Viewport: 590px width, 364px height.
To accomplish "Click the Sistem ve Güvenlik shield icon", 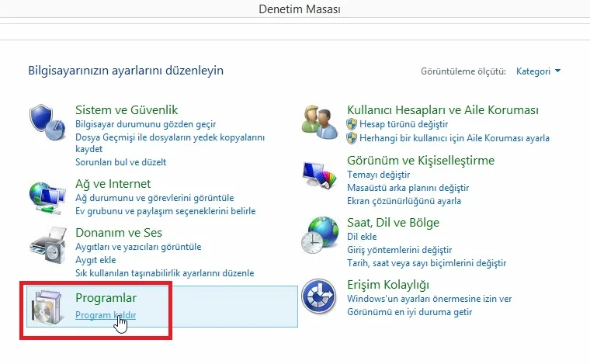I will [x=48, y=121].
